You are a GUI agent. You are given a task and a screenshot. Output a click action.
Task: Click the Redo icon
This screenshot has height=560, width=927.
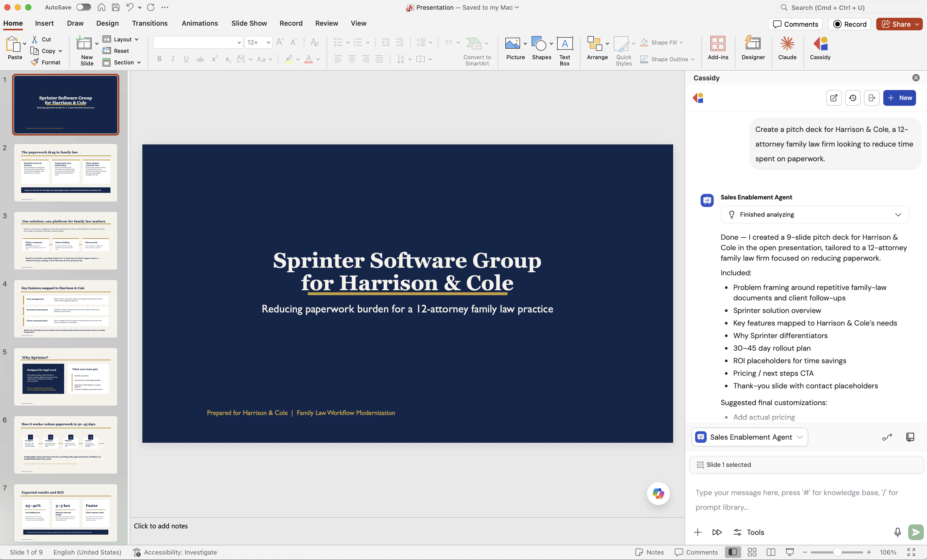coord(151,7)
